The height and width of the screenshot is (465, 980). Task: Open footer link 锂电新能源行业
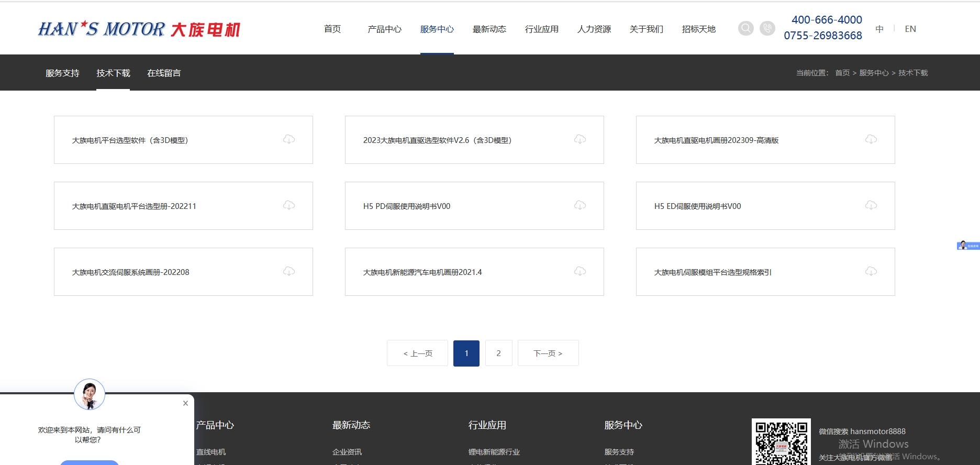click(494, 452)
